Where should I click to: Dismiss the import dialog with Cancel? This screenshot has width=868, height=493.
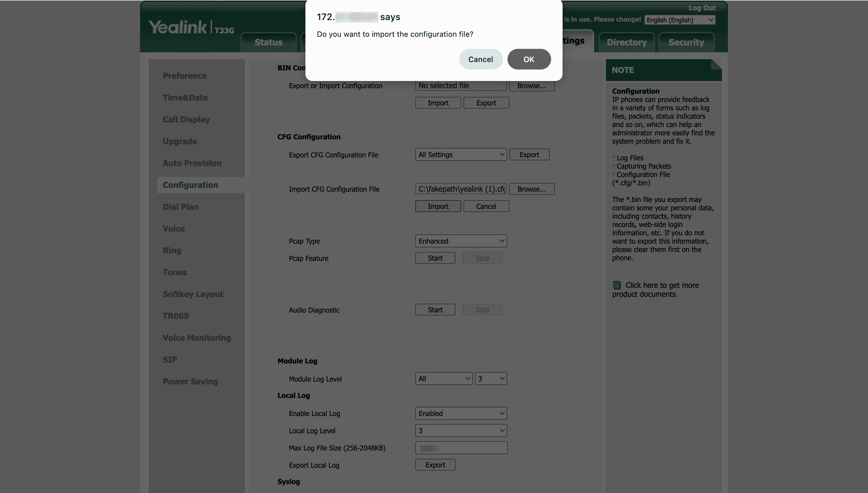tap(480, 59)
